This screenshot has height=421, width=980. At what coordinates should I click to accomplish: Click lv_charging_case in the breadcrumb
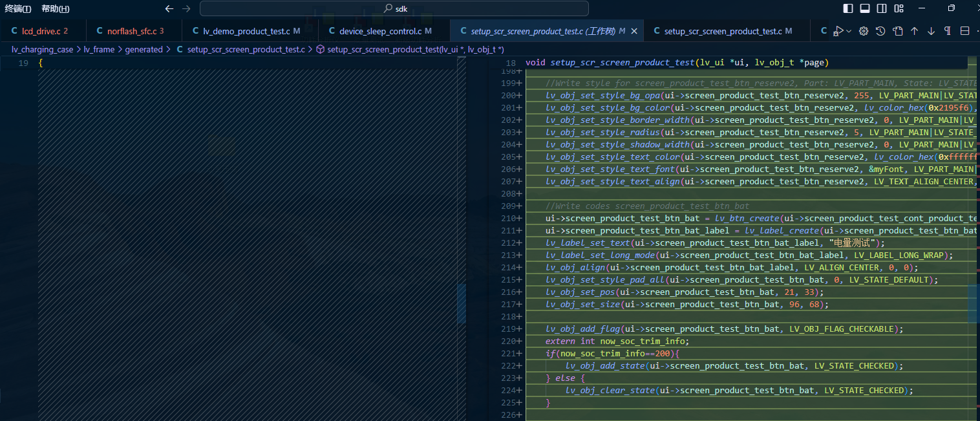pyautogui.click(x=43, y=49)
